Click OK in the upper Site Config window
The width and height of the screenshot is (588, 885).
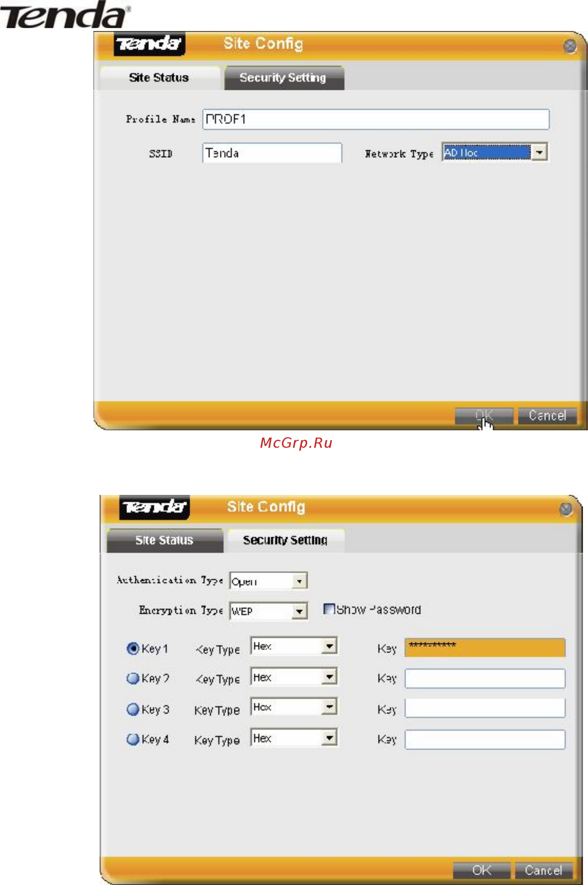pos(484,416)
